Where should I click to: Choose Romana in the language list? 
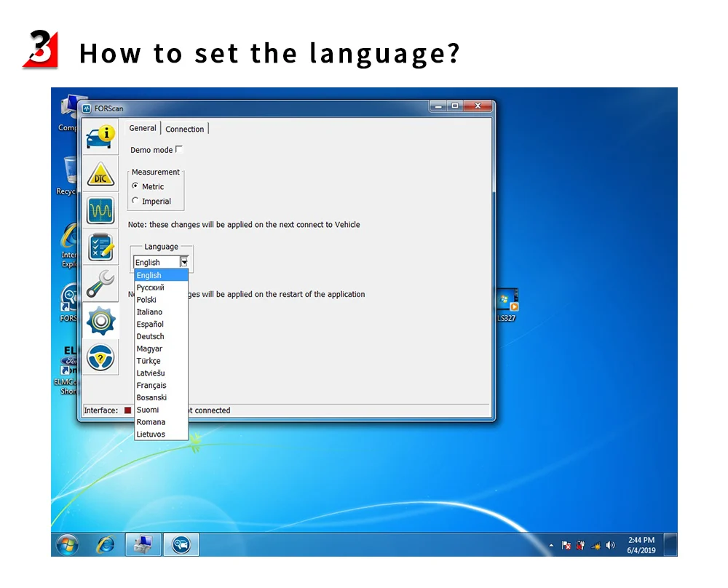tap(161, 422)
